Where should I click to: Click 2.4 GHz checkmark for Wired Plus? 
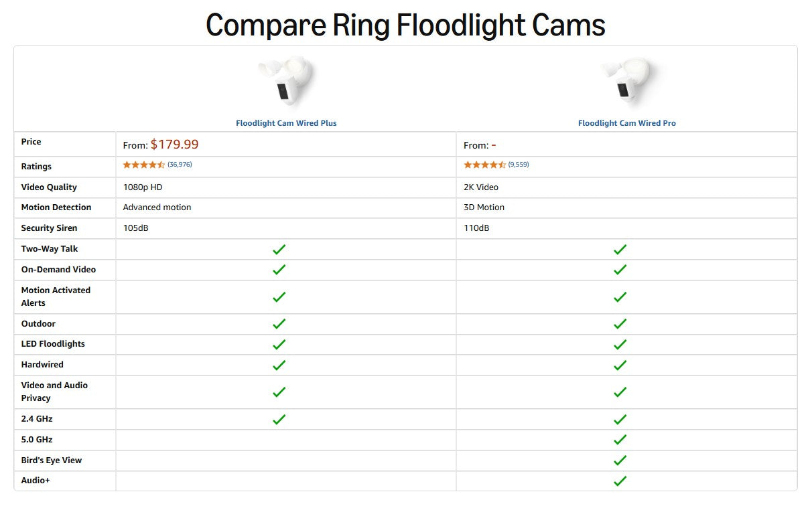[279, 419]
